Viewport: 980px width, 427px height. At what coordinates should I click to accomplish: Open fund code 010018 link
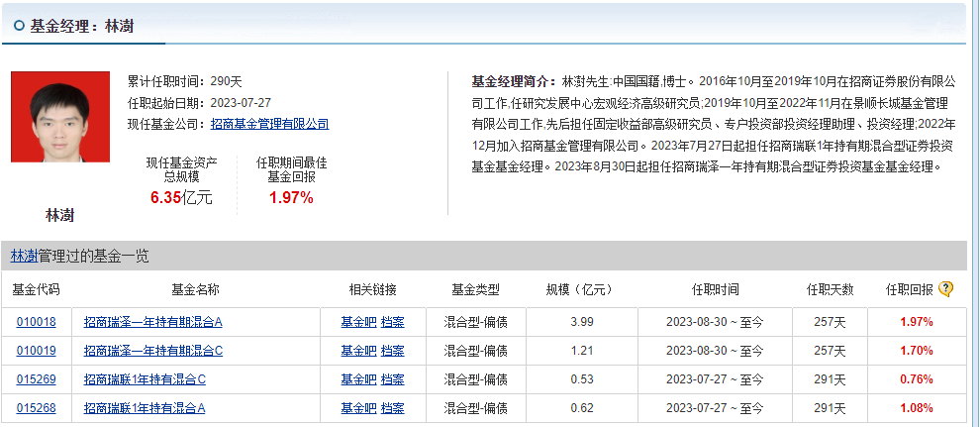click(x=36, y=323)
